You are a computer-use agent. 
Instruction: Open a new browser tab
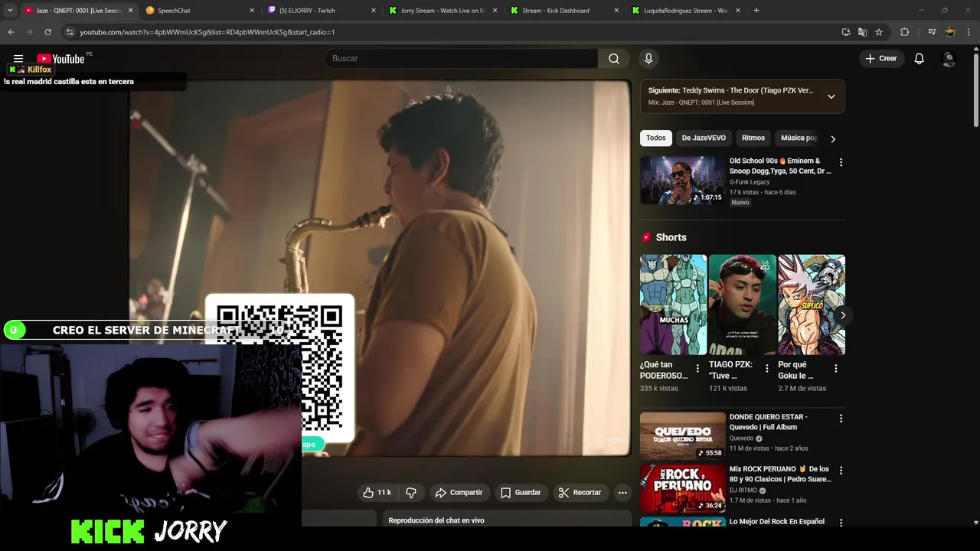point(756,11)
